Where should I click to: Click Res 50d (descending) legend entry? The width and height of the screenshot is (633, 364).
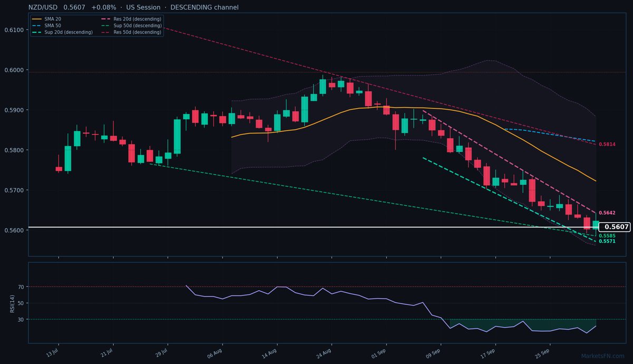(x=131, y=32)
